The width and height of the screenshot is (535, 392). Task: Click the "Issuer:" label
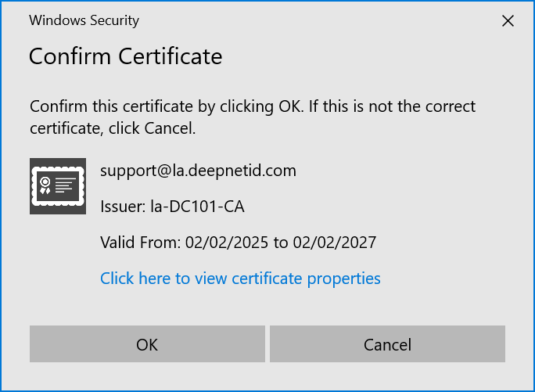[123, 207]
